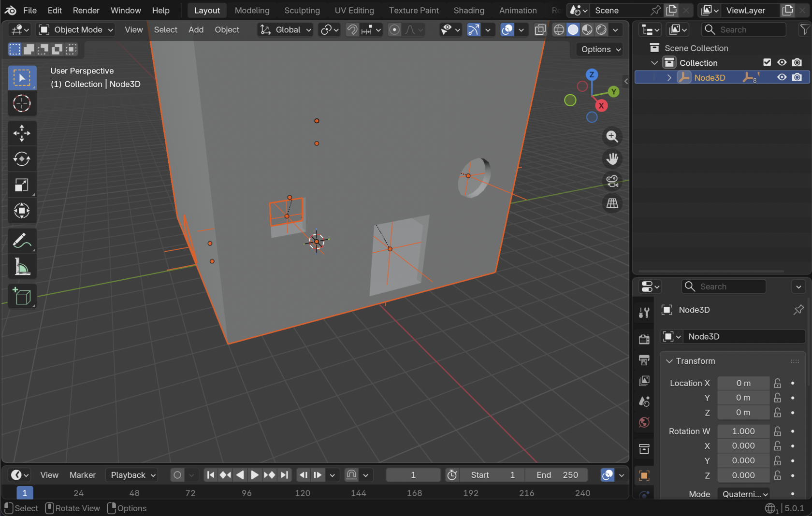The width and height of the screenshot is (812, 516).
Task: Lock the Location X property
Action: coord(778,383)
